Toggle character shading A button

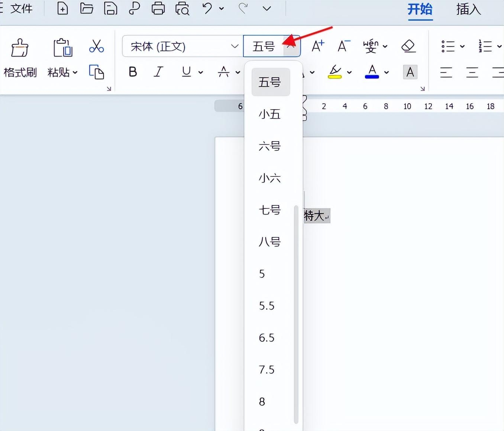410,72
